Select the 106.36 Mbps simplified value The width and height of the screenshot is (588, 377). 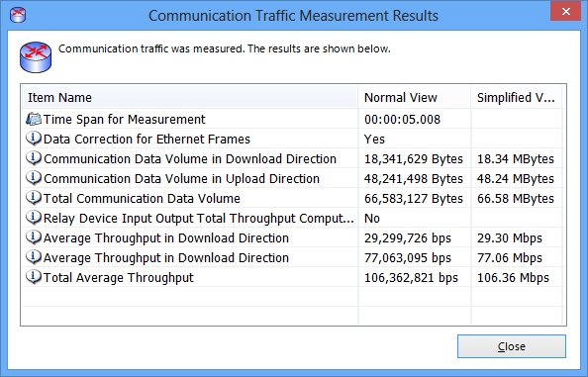click(513, 277)
